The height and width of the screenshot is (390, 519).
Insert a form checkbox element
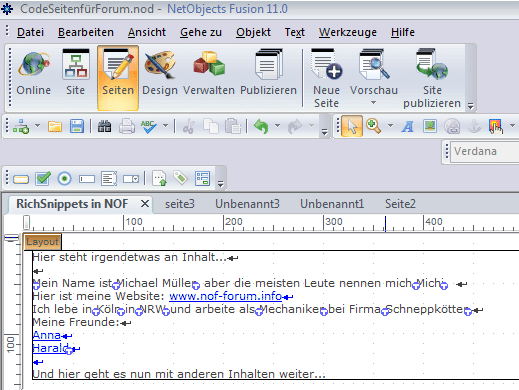pos(43,179)
